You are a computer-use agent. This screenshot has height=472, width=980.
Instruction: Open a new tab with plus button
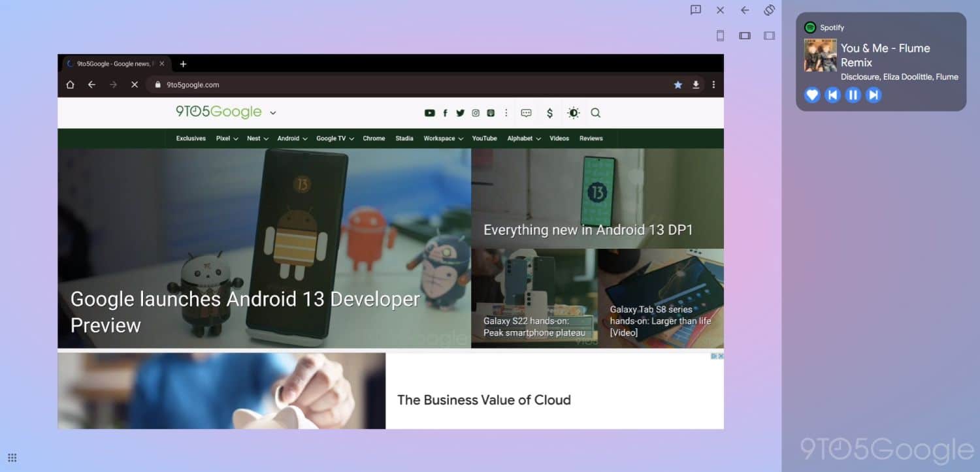click(x=183, y=64)
